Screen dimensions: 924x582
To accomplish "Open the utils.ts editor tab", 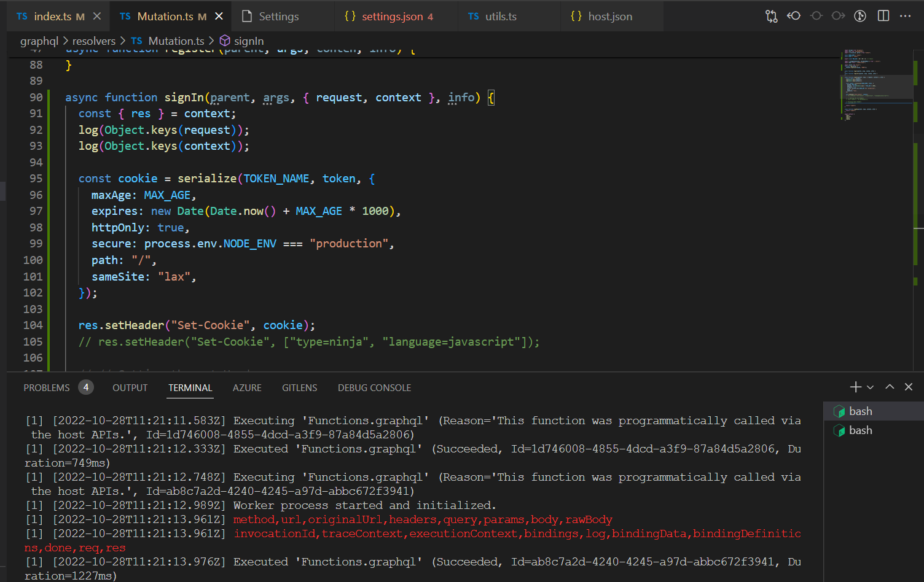I will [500, 17].
